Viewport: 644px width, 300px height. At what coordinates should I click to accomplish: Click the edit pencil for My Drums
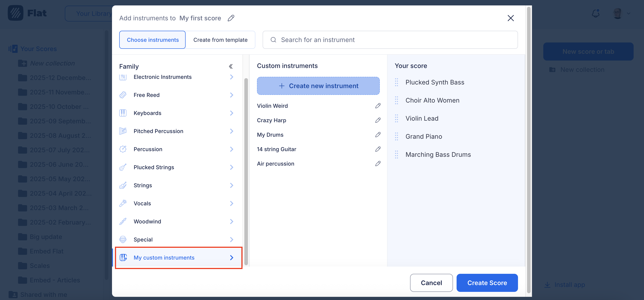pyautogui.click(x=378, y=135)
